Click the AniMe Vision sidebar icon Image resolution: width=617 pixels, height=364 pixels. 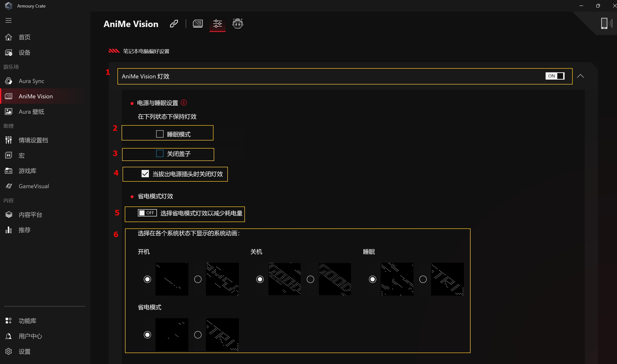click(x=9, y=96)
